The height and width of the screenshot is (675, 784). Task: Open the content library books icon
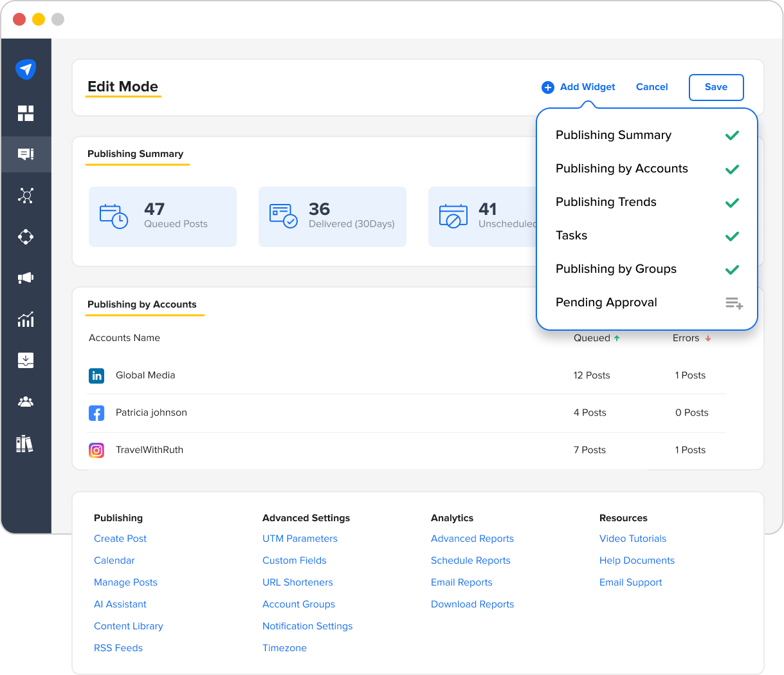tap(24, 444)
